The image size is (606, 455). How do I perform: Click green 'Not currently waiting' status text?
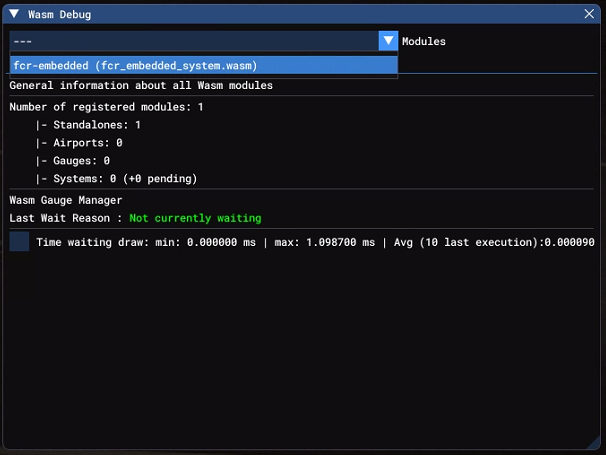(195, 218)
